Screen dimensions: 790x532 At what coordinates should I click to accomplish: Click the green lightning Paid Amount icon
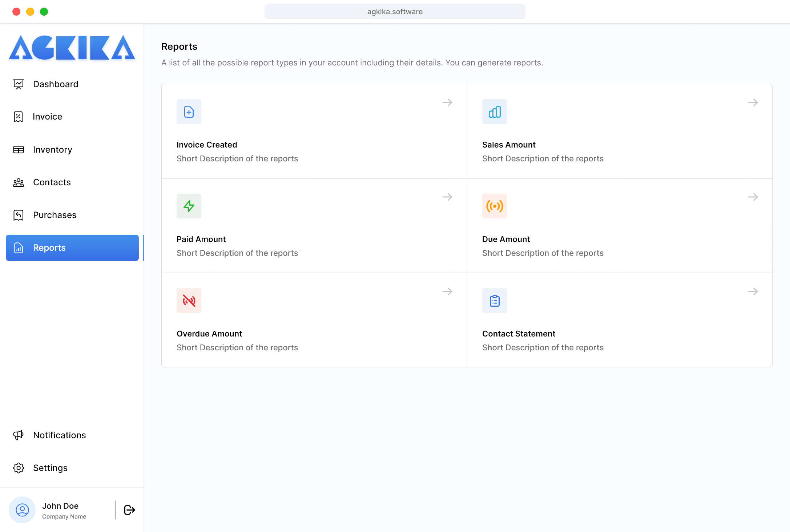pos(189,206)
